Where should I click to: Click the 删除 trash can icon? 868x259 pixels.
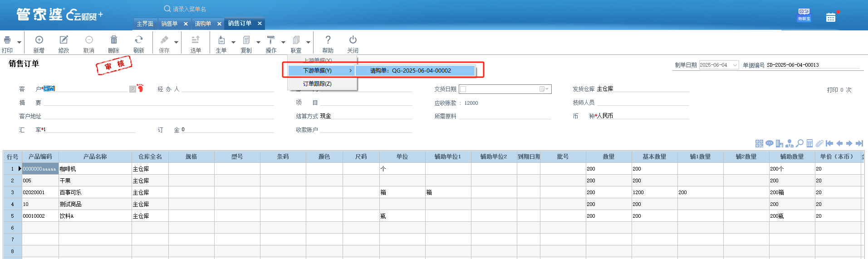click(x=114, y=40)
